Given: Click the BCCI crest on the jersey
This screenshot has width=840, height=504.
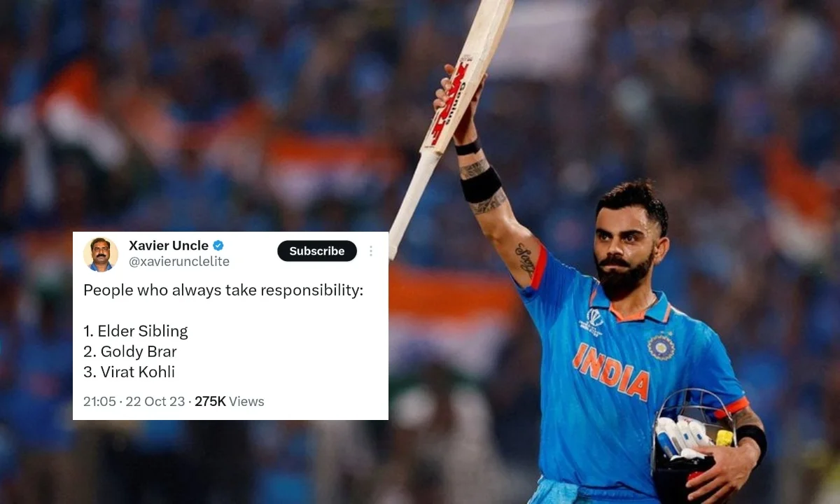Looking at the screenshot, I should coord(660,347).
